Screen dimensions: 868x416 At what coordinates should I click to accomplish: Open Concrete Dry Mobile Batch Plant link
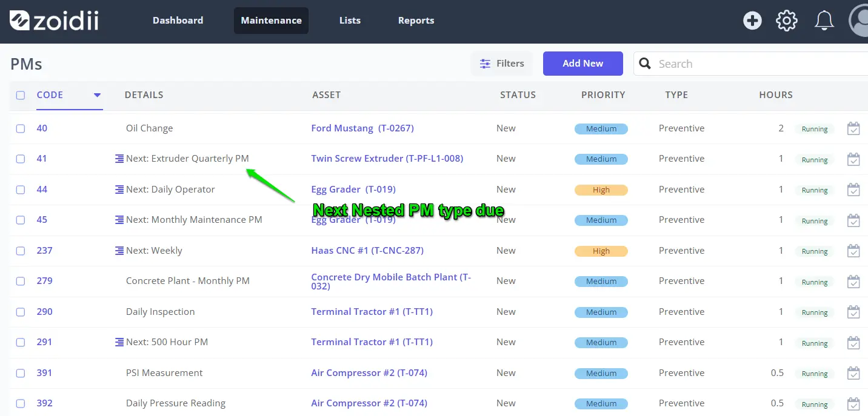[391, 281]
